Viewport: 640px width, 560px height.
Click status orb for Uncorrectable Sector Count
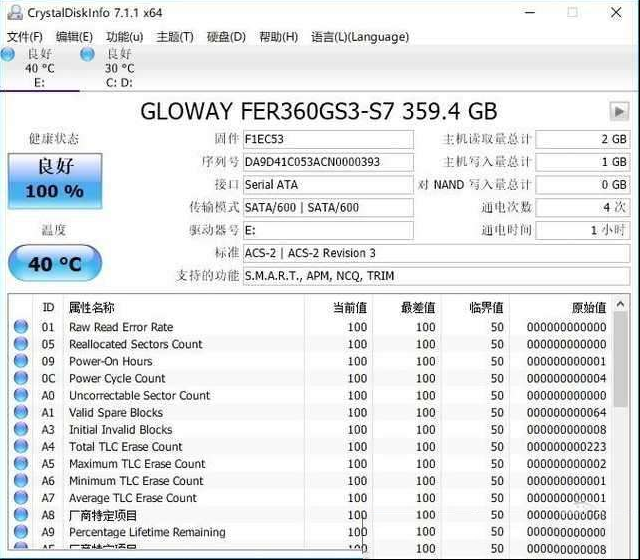coord(21,395)
